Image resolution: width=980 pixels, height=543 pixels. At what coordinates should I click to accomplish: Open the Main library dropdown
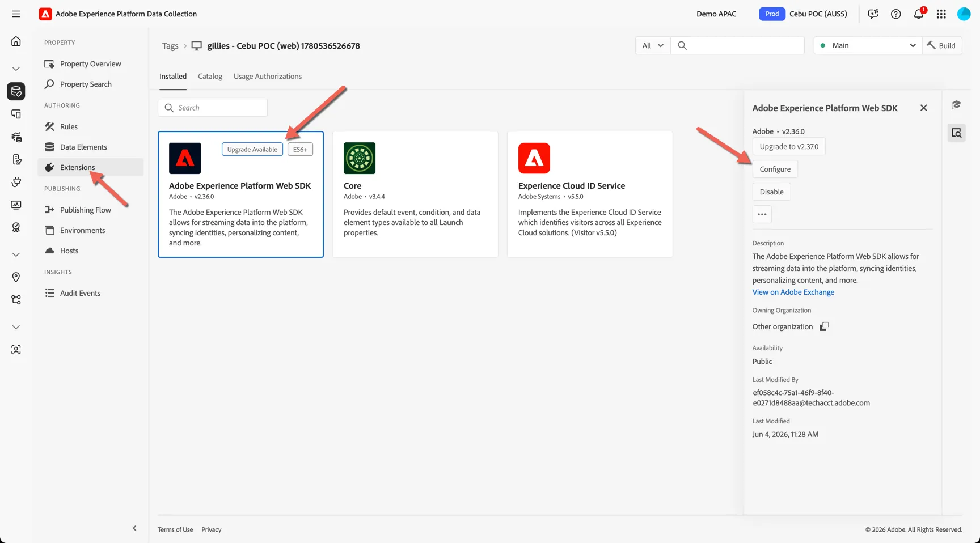[868, 45]
